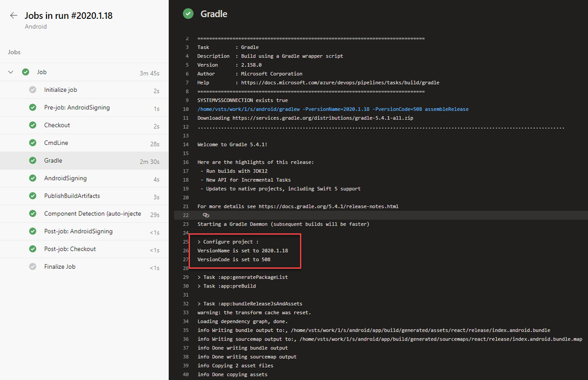Click the Android pipeline name subtitle

(x=36, y=27)
